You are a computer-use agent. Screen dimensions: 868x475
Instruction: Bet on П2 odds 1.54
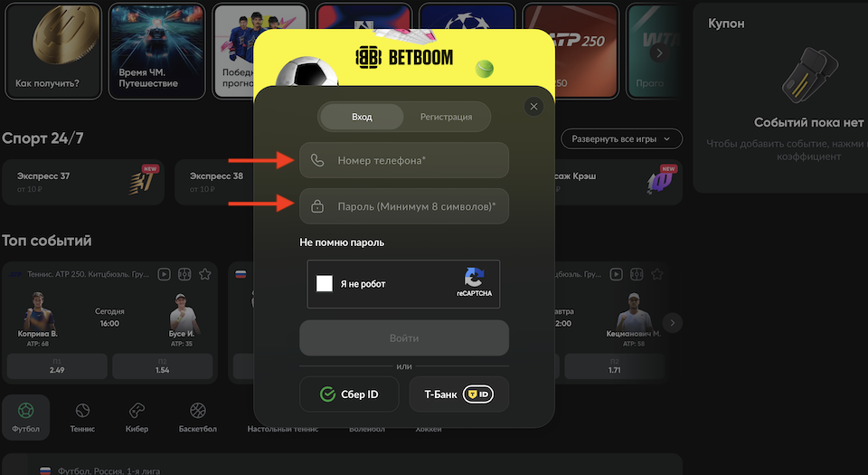pyautogui.click(x=162, y=366)
